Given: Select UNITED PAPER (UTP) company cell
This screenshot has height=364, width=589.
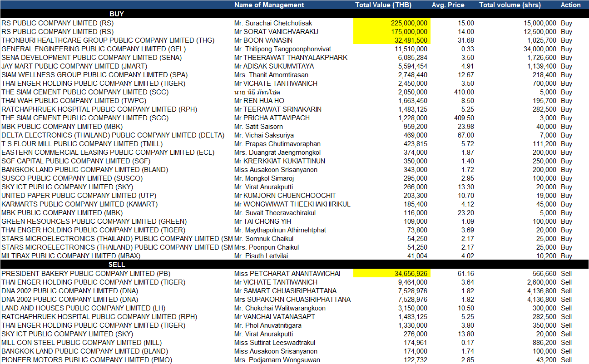Looking at the screenshot, I should pos(79,196).
